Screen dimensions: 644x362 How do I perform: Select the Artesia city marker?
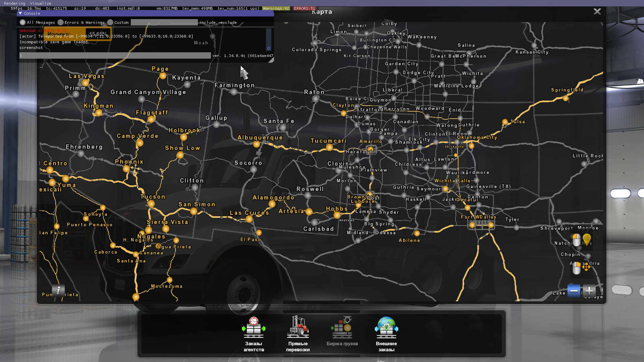click(x=309, y=212)
